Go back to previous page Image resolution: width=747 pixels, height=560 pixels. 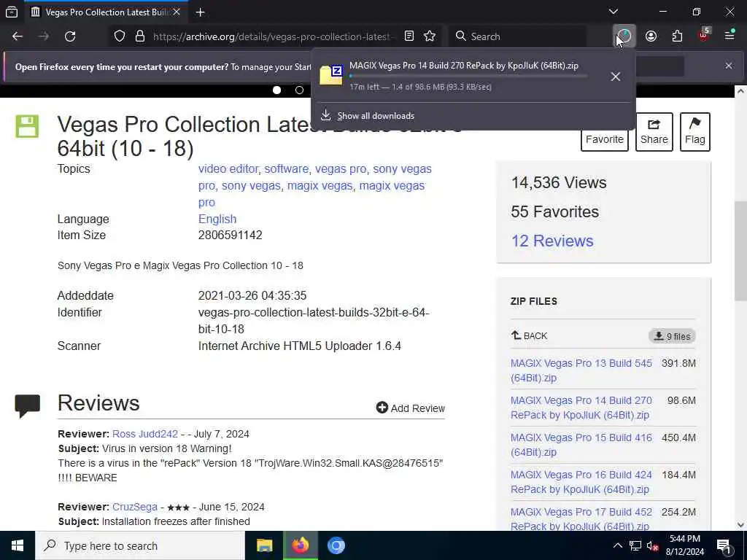tap(18, 36)
